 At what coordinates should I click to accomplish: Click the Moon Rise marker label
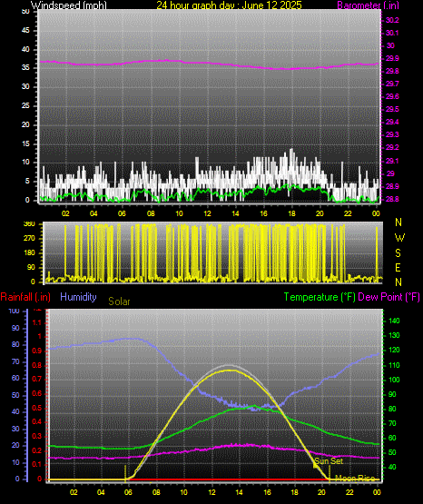coord(355,479)
